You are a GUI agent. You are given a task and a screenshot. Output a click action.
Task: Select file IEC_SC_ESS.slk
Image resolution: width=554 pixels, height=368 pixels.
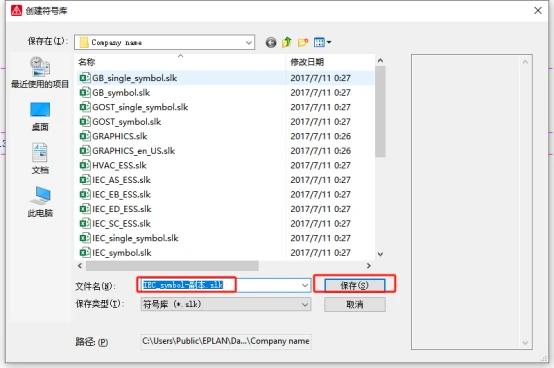[121, 224]
